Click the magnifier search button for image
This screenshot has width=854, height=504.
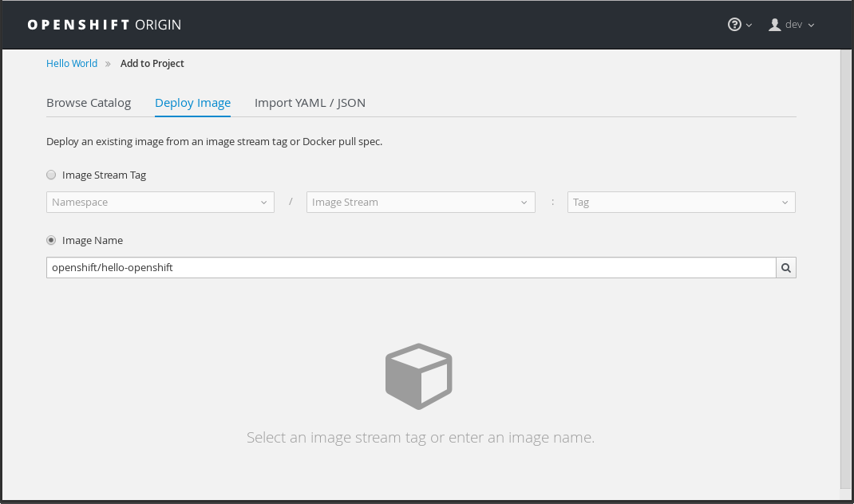pyautogui.click(x=786, y=267)
